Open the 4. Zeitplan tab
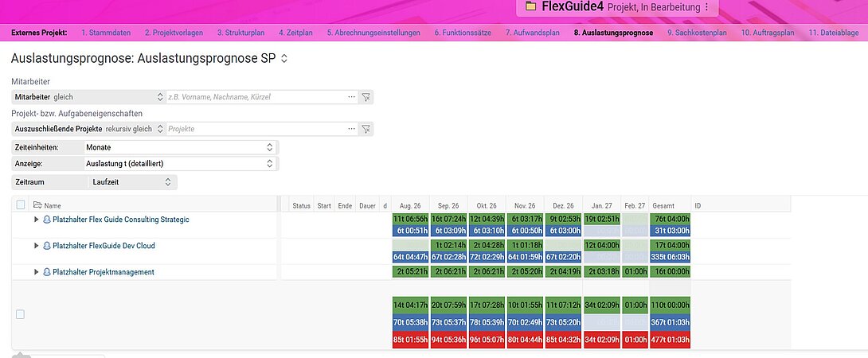 point(295,33)
